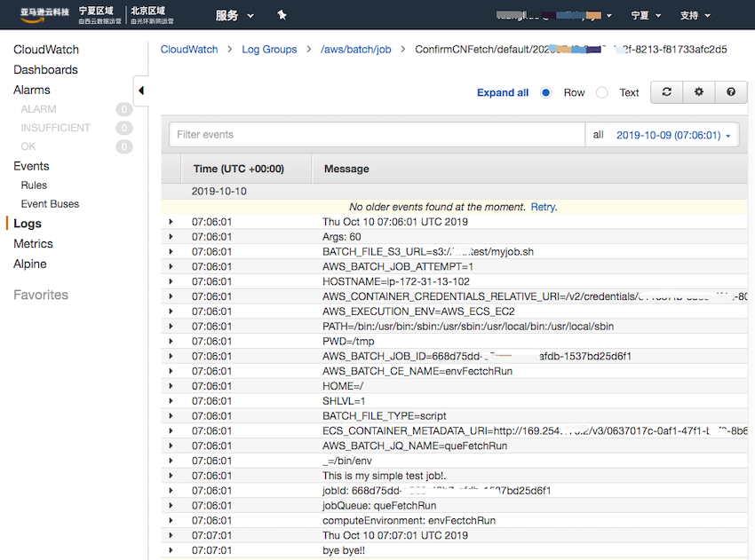Open Logs in the sidebar
The height and width of the screenshot is (560, 755).
point(28,224)
